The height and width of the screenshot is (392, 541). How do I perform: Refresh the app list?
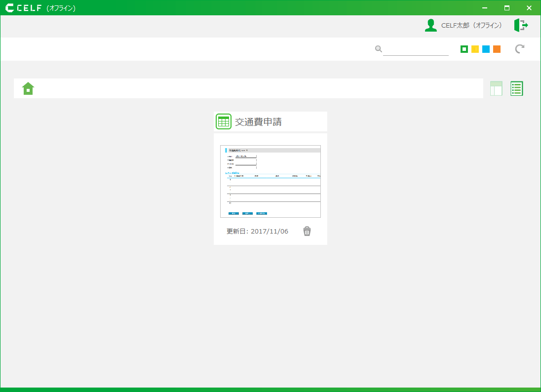[520, 49]
